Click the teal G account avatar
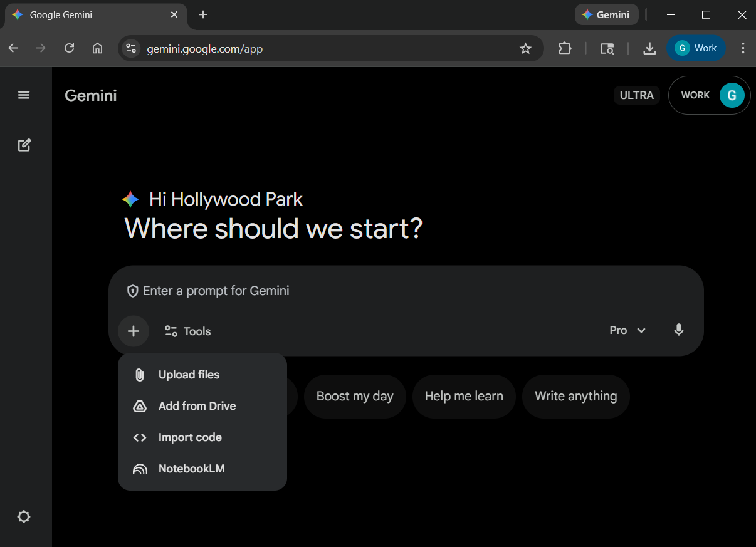756x547 pixels. point(732,95)
